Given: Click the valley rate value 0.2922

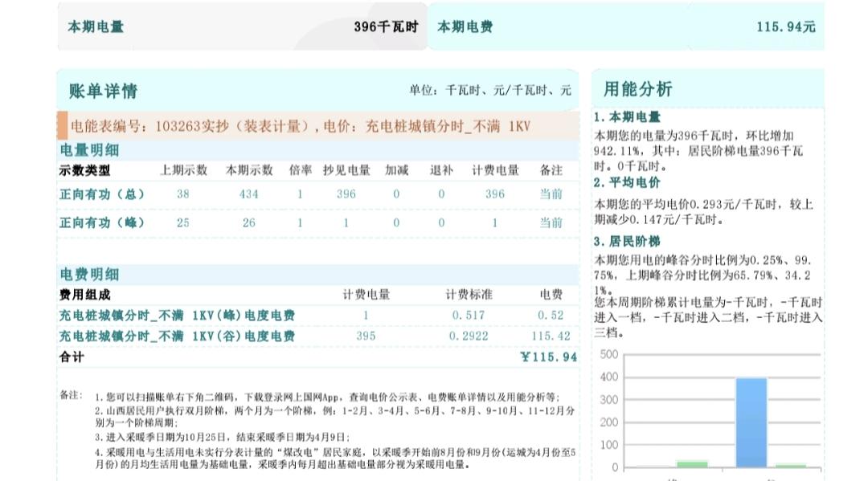Looking at the screenshot, I should click(x=469, y=336).
